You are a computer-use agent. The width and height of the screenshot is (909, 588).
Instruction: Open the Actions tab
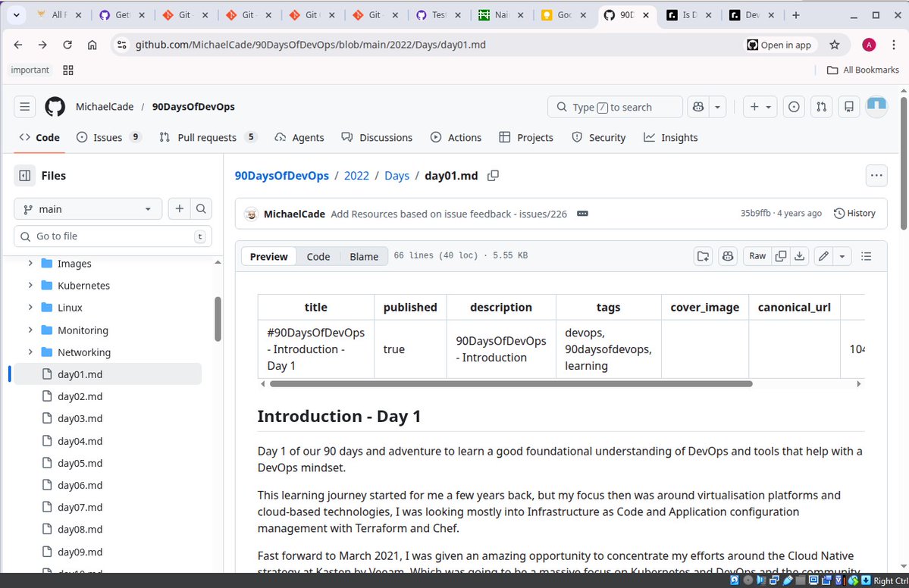(456, 137)
